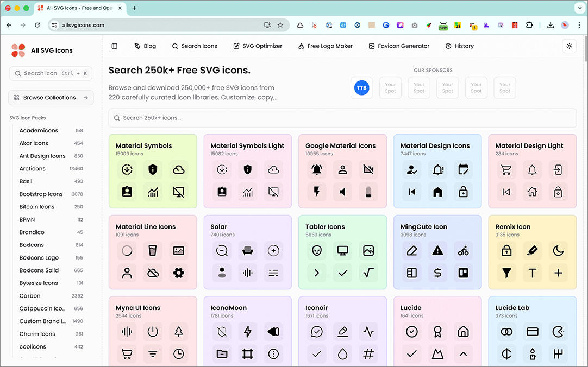Click the funnel filter icon in Remix Icon
This screenshot has width=588, height=367.
tap(506, 273)
